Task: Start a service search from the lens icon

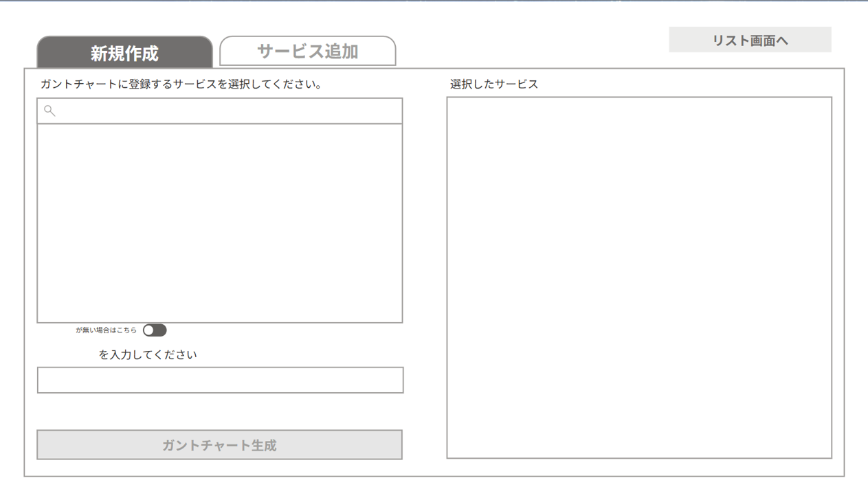Action: (49, 111)
